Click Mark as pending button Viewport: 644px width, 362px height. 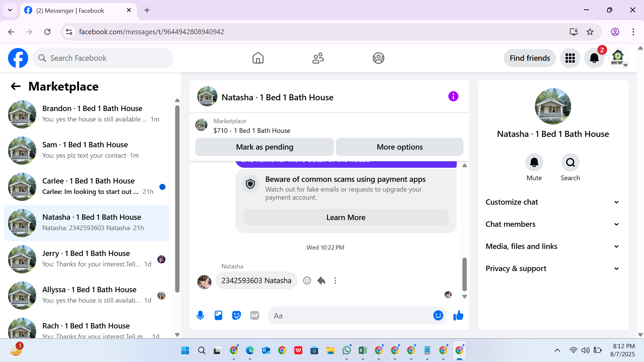(264, 147)
